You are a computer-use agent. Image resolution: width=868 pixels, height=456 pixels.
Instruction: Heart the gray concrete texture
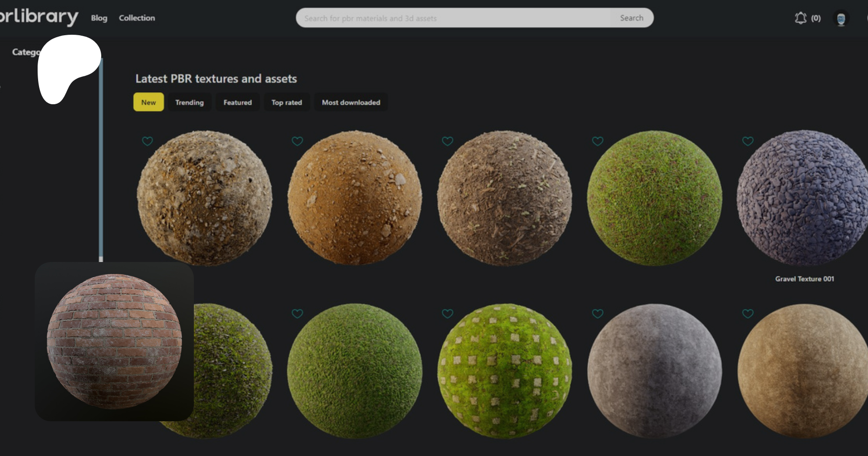coord(597,314)
